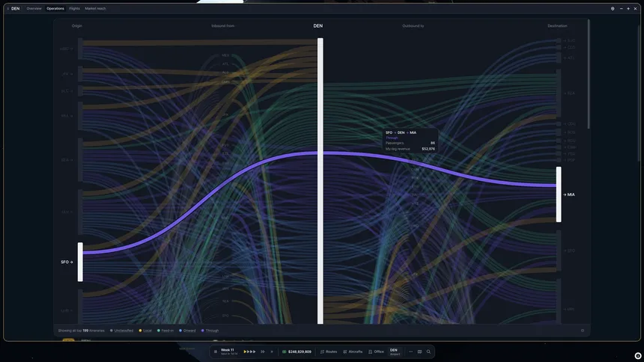Open the cash balance $248,829,809
The width and height of the screenshot is (644, 362).
(x=297, y=352)
